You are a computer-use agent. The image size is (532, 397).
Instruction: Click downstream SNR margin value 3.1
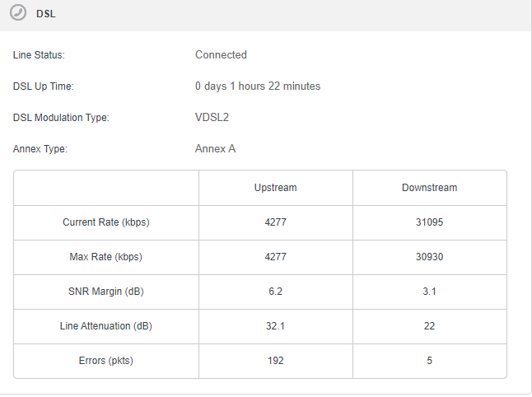(x=429, y=292)
